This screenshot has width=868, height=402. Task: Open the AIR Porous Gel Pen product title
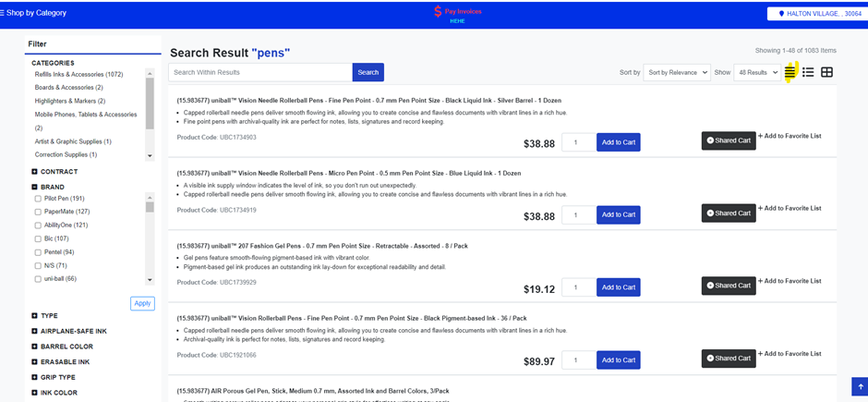pyautogui.click(x=313, y=391)
